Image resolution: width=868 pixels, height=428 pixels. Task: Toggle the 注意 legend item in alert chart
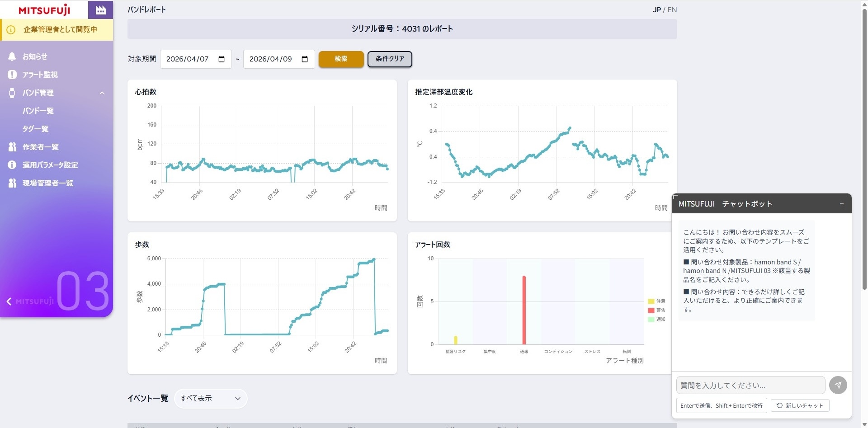(x=656, y=301)
